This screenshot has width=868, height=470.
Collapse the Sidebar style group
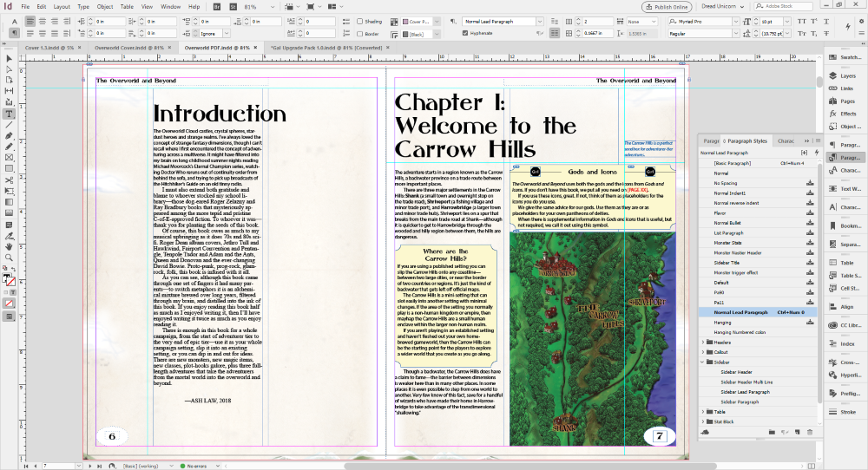pyautogui.click(x=704, y=362)
